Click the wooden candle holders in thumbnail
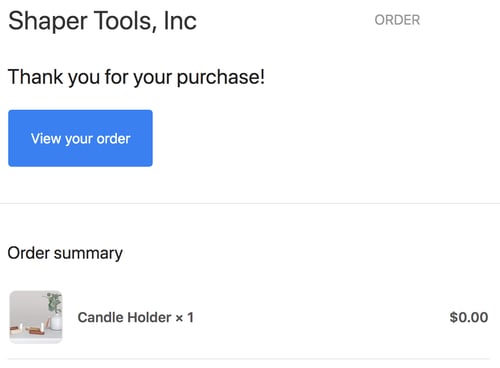Screen dimensions: 500x368 coord(29,329)
